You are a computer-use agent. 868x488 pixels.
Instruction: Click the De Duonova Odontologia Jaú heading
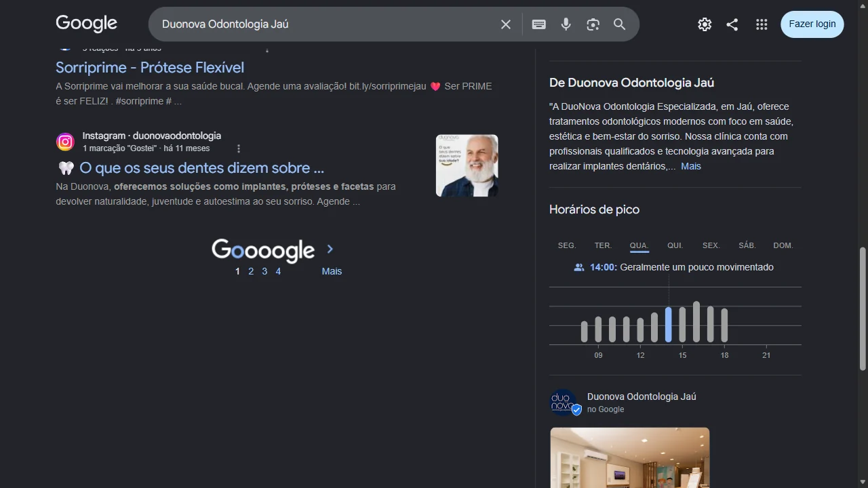pyautogui.click(x=631, y=83)
